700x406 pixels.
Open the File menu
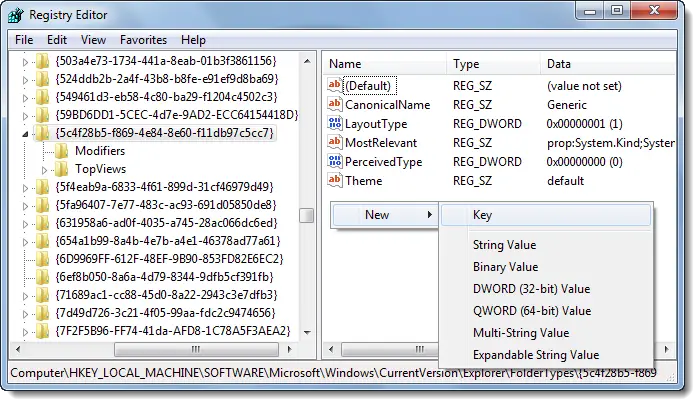[24, 40]
